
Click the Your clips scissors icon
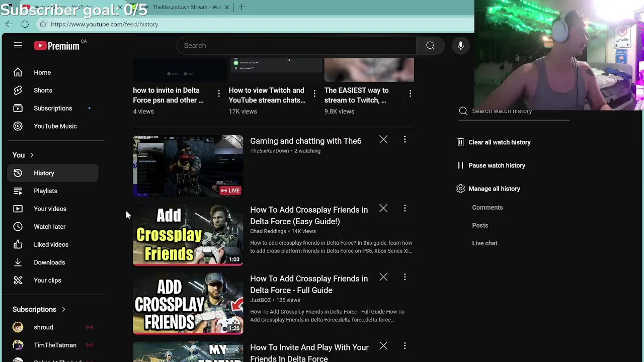point(18,280)
